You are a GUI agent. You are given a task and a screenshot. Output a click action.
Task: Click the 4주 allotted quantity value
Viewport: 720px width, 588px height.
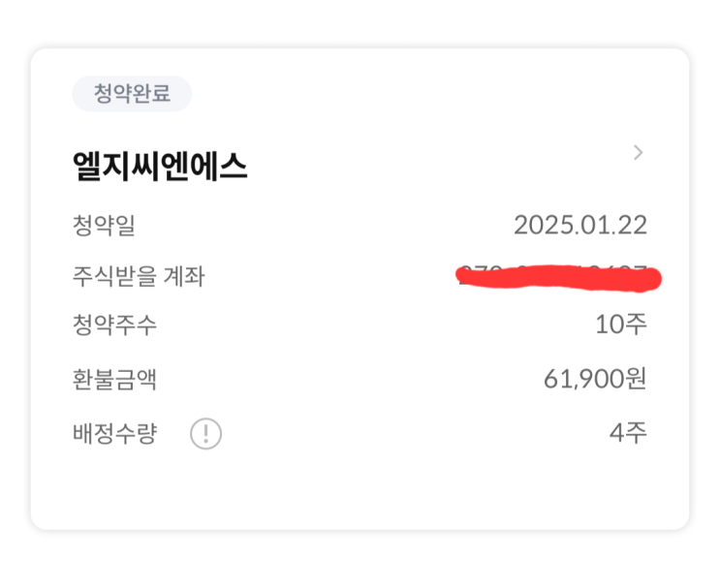(x=628, y=433)
